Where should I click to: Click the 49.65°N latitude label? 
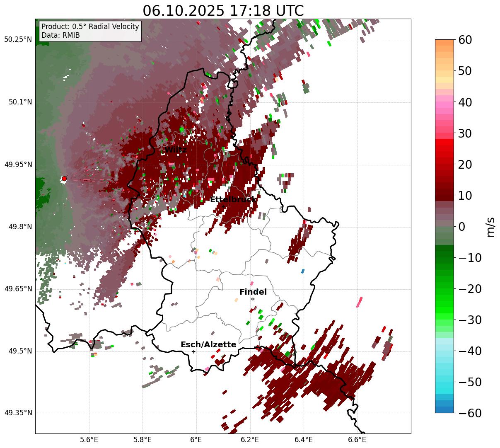point(18,289)
